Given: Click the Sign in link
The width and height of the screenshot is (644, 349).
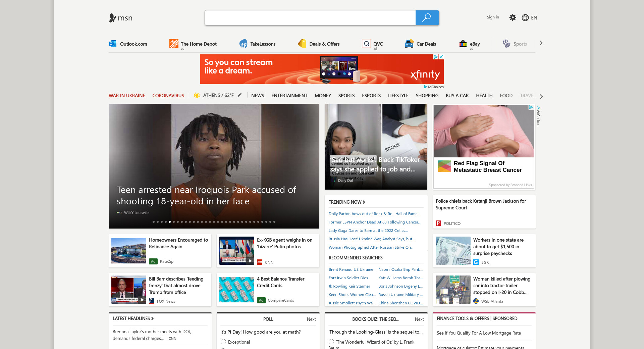Looking at the screenshot, I should [x=493, y=17].
